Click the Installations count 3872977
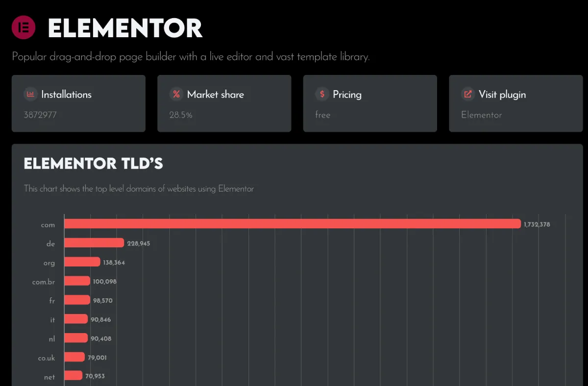The width and height of the screenshot is (588, 386). click(39, 115)
